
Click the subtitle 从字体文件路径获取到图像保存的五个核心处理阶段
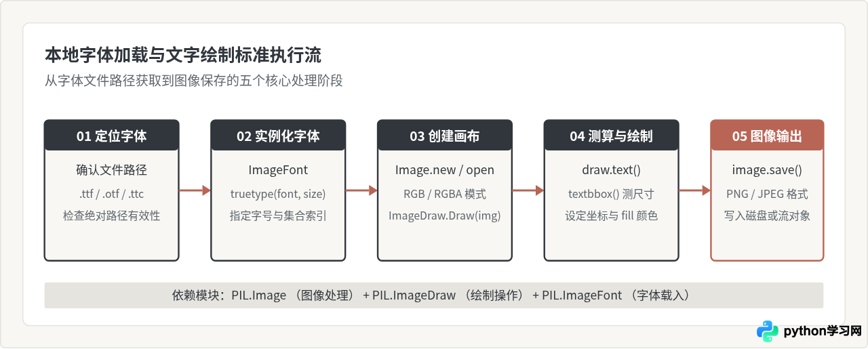[x=194, y=81]
